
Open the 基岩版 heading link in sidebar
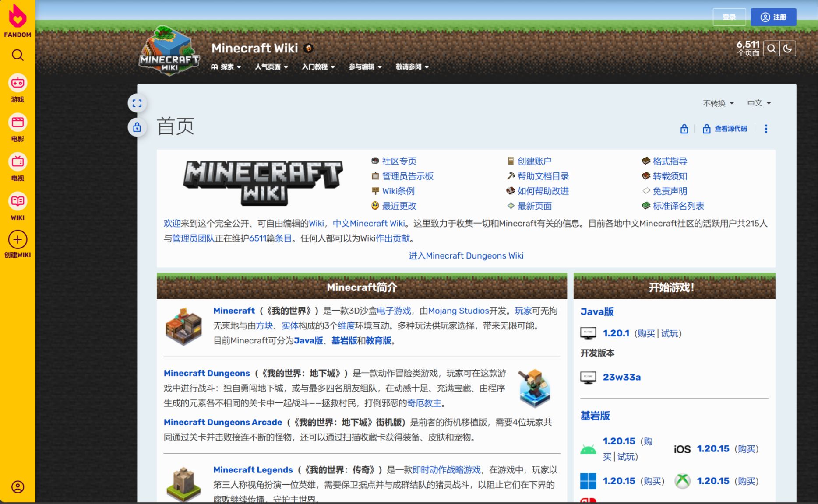[x=595, y=416]
